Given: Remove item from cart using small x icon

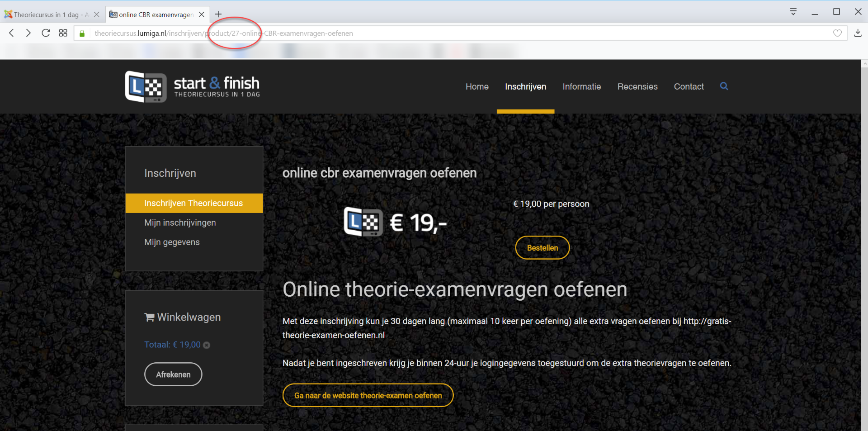Looking at the screenshot, I should (x=207, y=345).
